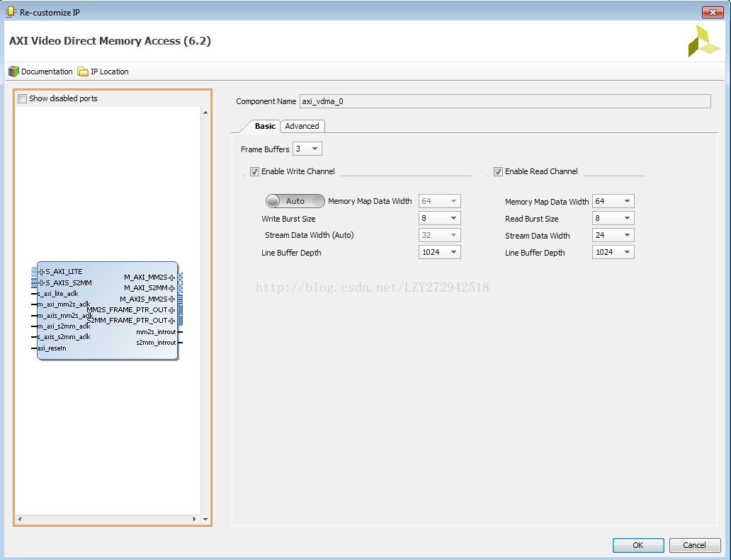Expand M_AXIS_MM2S port plus icon
This screenshot has width=731, height=560.
click(x=171, y=299)
